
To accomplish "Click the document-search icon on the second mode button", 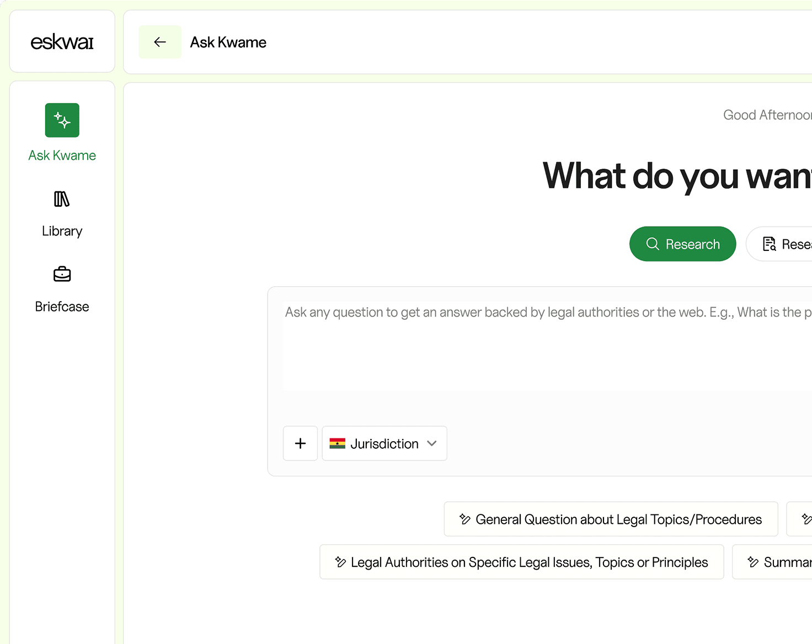I will (x=770, y=244).
